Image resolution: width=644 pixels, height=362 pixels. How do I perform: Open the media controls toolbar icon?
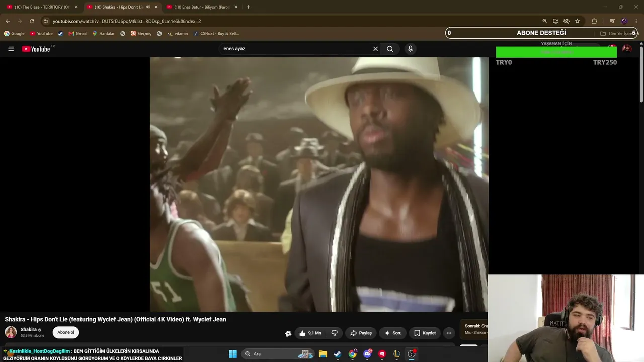[x=612, y=21]
